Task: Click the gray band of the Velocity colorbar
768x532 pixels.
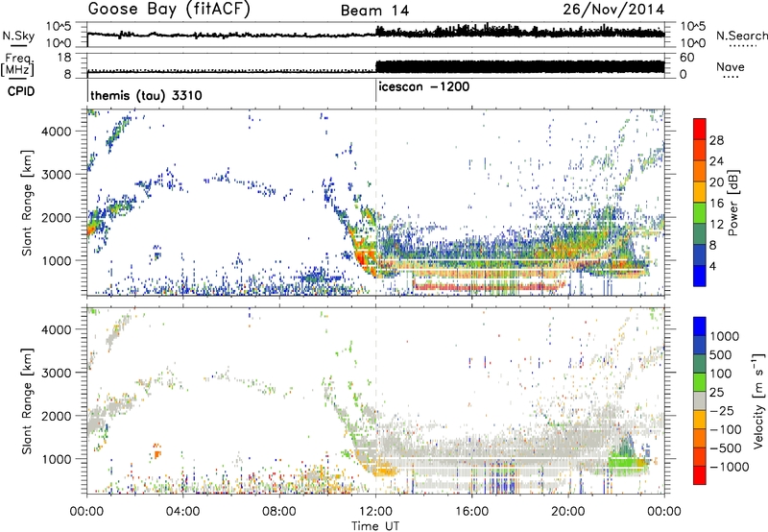Action: (700, 401)
